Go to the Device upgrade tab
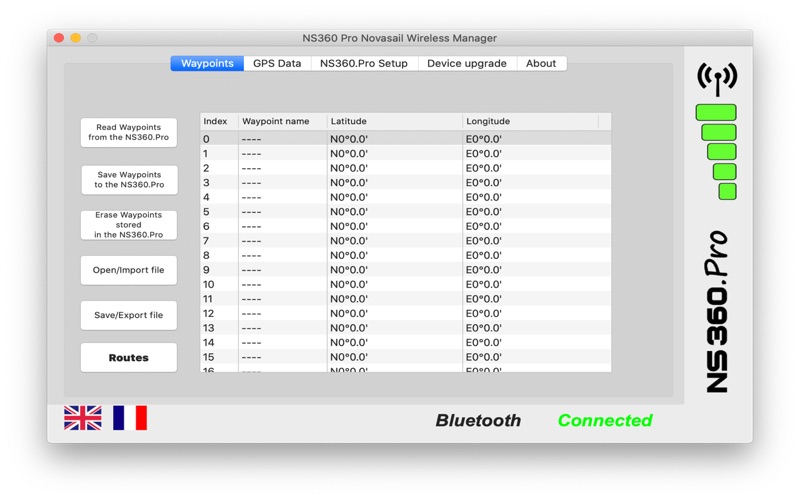Screen dimensions: 800x500 click(x=467, y=63)
